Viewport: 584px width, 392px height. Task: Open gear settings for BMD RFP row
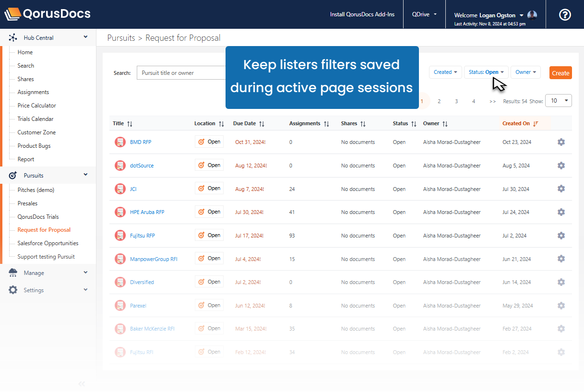(561, 142)
